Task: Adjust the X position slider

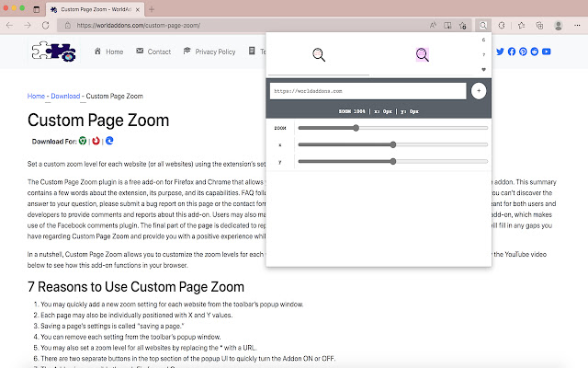Action: coord(392,144)
